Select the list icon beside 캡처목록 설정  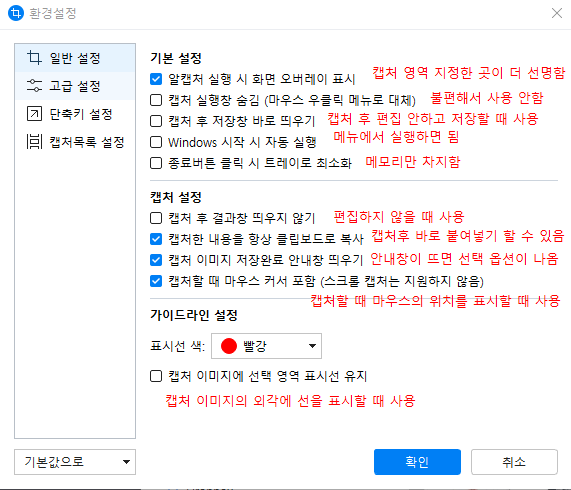(x=34, y=142)
